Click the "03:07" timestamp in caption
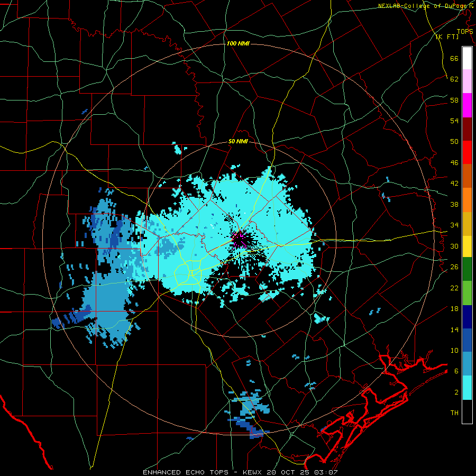 click(326, 472)
